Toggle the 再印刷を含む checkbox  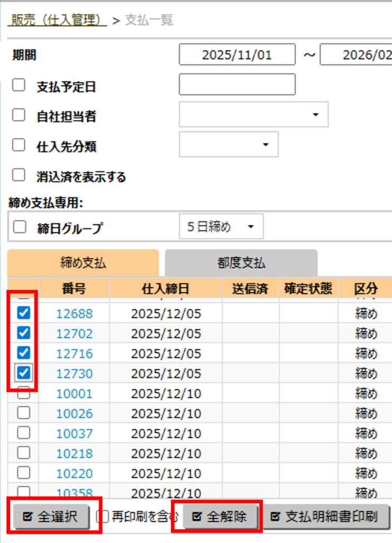coord(104,516)
